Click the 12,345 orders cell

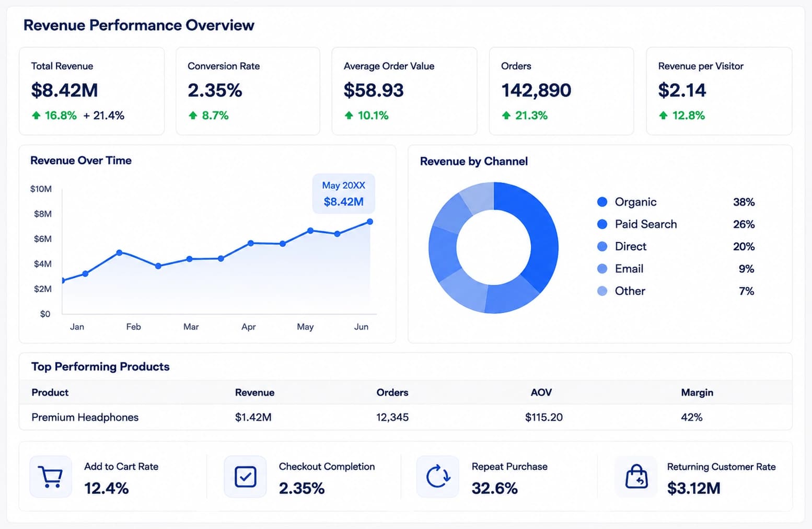[392, 417]
